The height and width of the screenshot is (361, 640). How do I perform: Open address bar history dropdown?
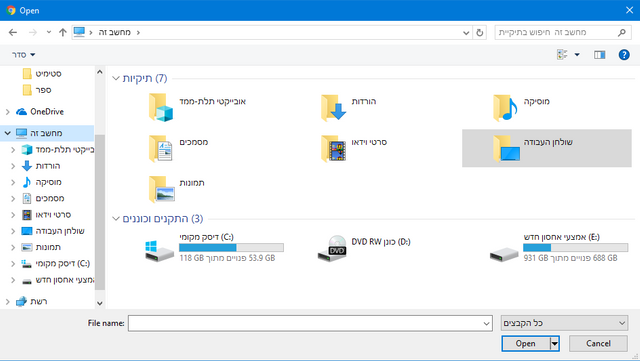coord(466,33)
